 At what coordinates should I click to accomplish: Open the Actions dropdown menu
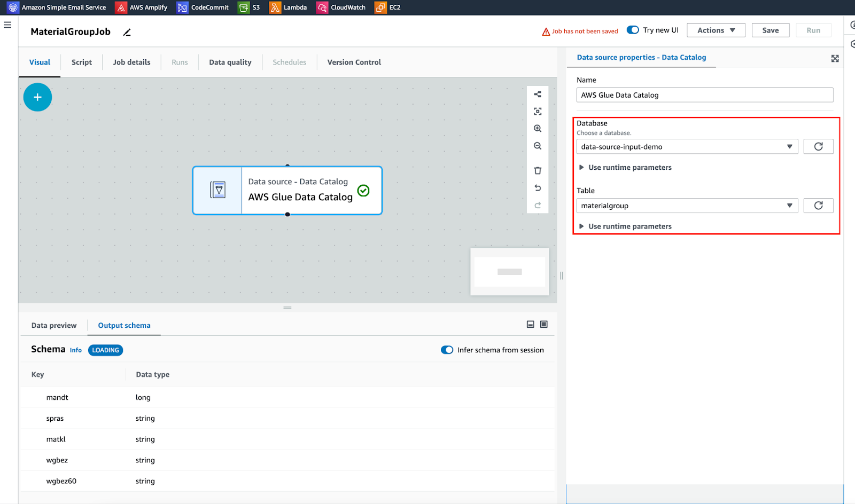(716, 30)
